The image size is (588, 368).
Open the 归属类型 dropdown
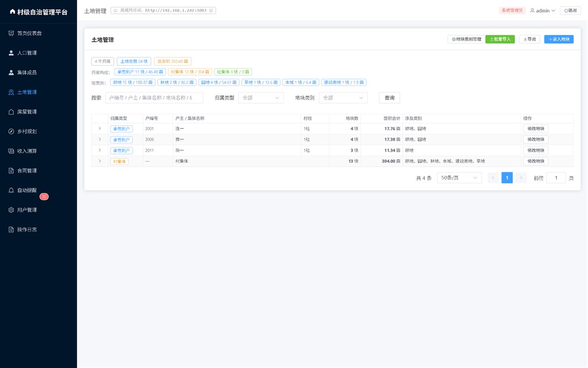tap(261, 98)
